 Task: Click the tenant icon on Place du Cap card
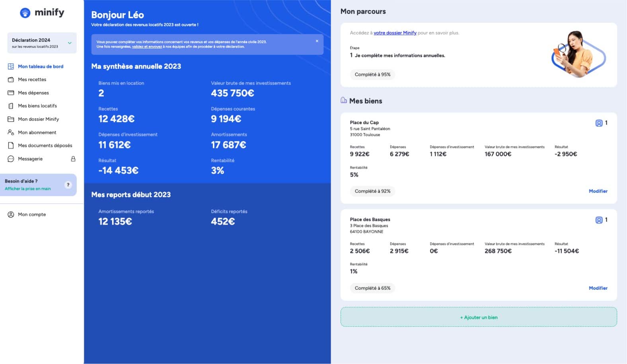599,123
